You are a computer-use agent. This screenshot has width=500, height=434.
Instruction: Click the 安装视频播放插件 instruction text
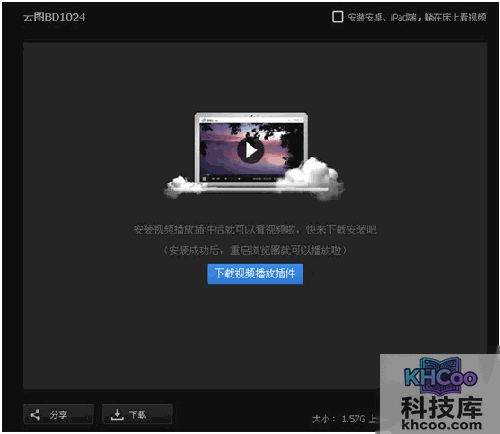click(x=255, y=230)
